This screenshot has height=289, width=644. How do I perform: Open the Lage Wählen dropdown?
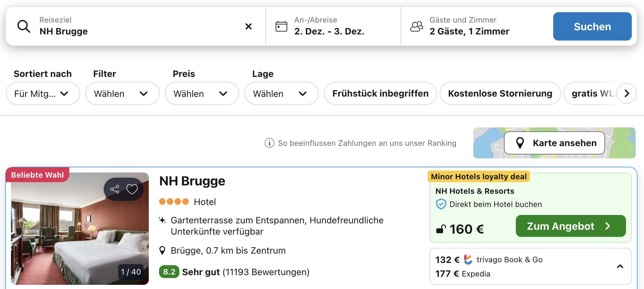tap(281, 93)
